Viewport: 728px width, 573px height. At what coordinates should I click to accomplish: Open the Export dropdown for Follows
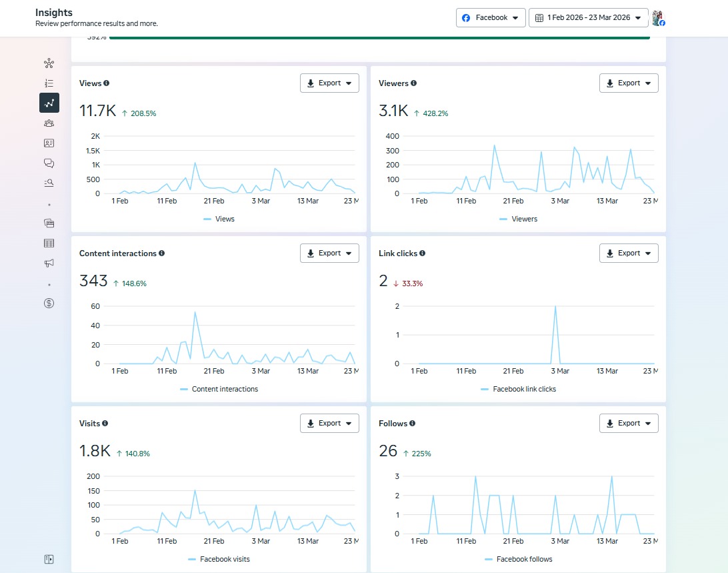click(x=629, y=424)
